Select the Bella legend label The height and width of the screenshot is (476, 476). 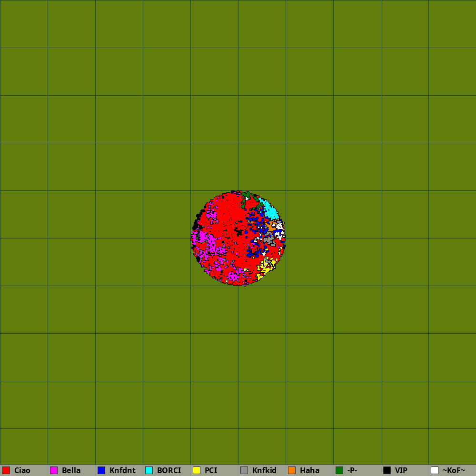click(71, 470)
